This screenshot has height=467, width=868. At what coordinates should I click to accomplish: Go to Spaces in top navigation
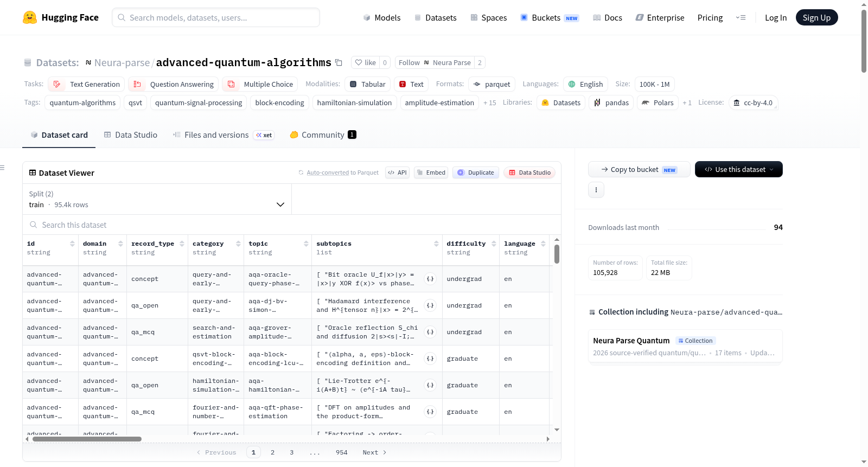488,17
